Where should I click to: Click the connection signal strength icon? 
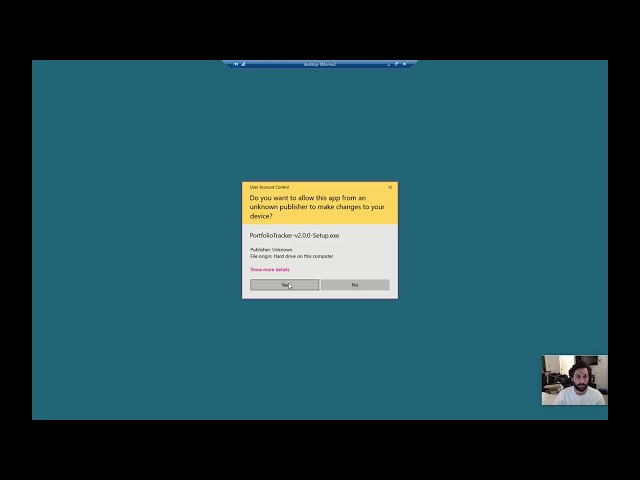243,64
